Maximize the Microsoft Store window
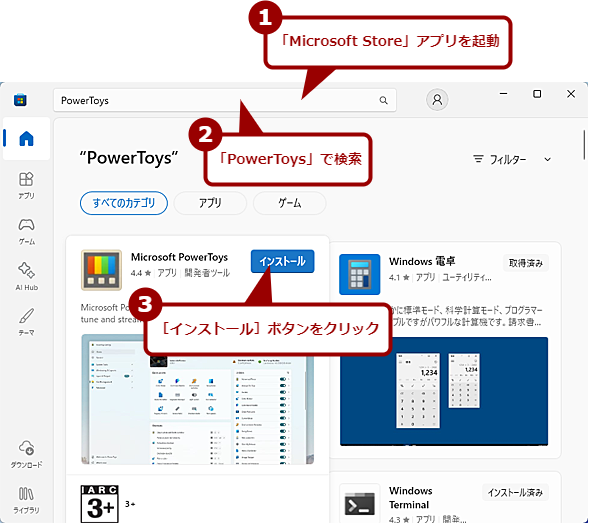Image resolution: width=589 pixels, height=524 pixels. 537,94
